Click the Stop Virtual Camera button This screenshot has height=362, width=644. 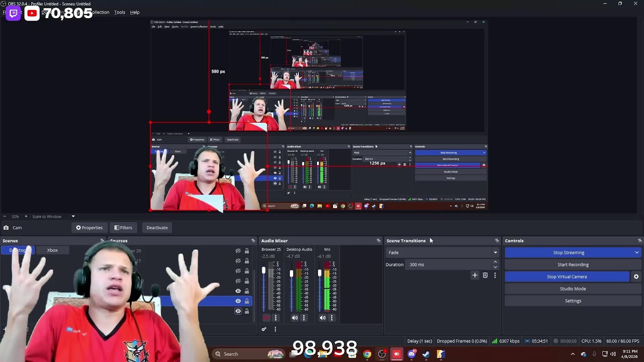567,277
